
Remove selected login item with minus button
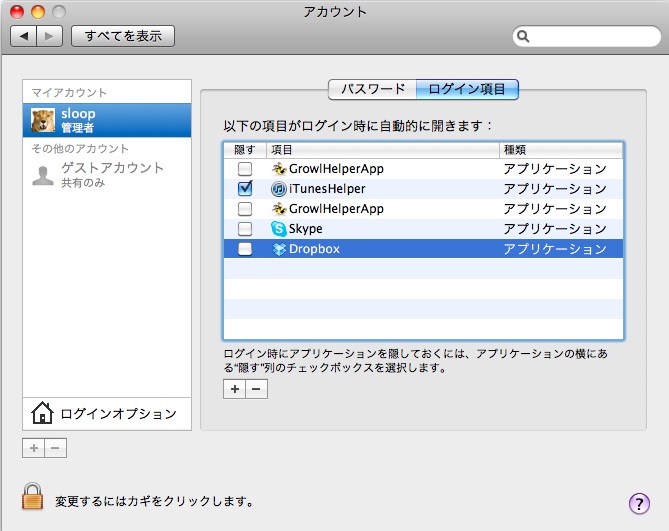click(x=256, y=389)
